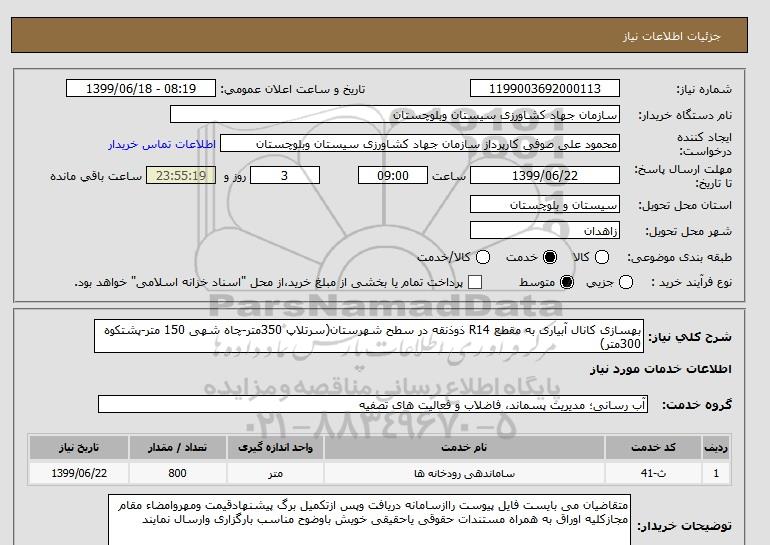Click the کد خدمت column header
The image size is (770, 545).
[653, 447]
